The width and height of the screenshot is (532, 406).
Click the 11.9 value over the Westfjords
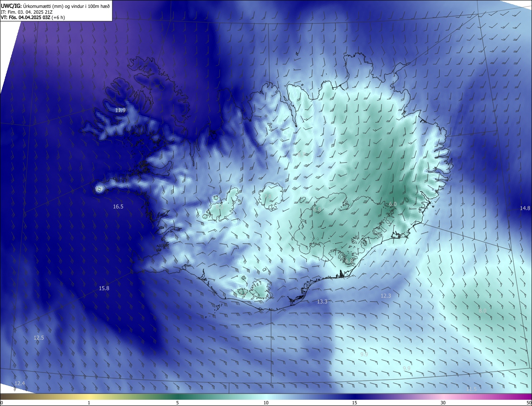point(120,110)
